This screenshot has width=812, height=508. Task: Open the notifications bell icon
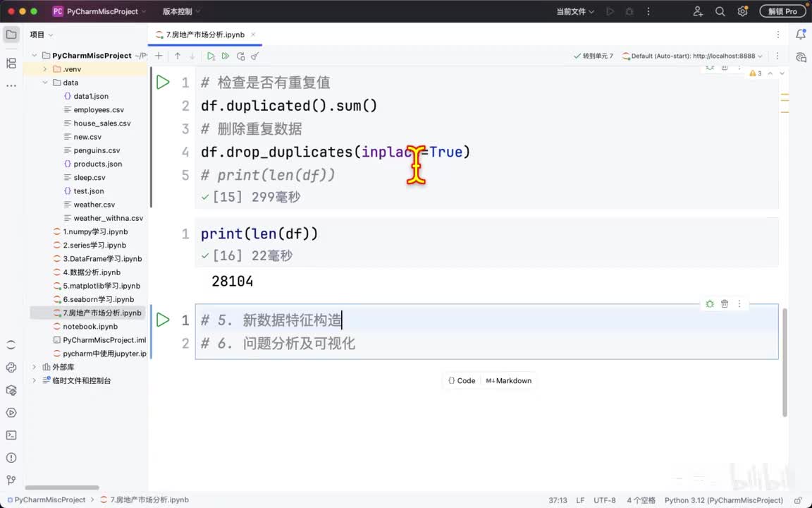pos(801,35)
